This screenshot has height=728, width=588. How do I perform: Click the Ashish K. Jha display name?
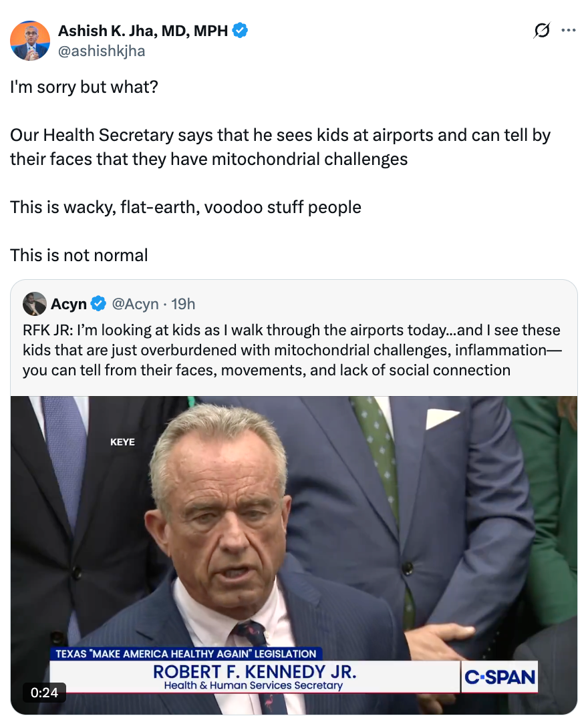[x=144, y=29]
